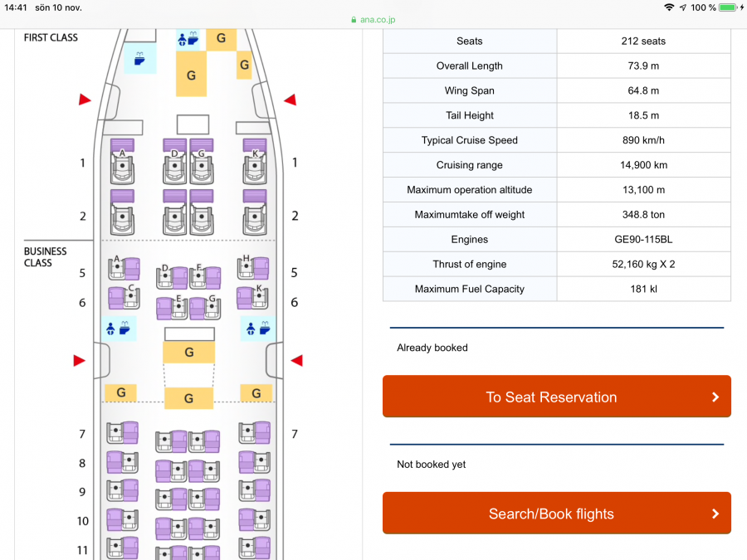Tap the Wi-Fi icon in status bar
This screenshot has height=560, width=747.
pyautogui.click(x=669, y=7)
